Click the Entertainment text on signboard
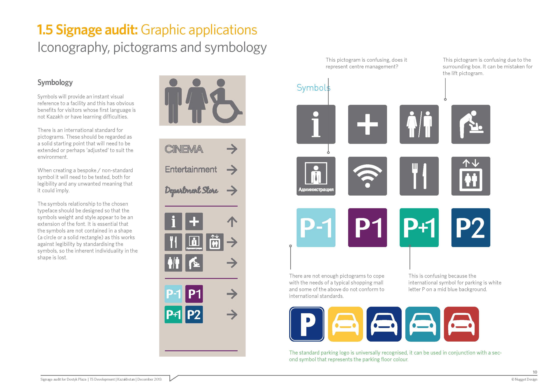The image size is (555, 392). [191, 170]
